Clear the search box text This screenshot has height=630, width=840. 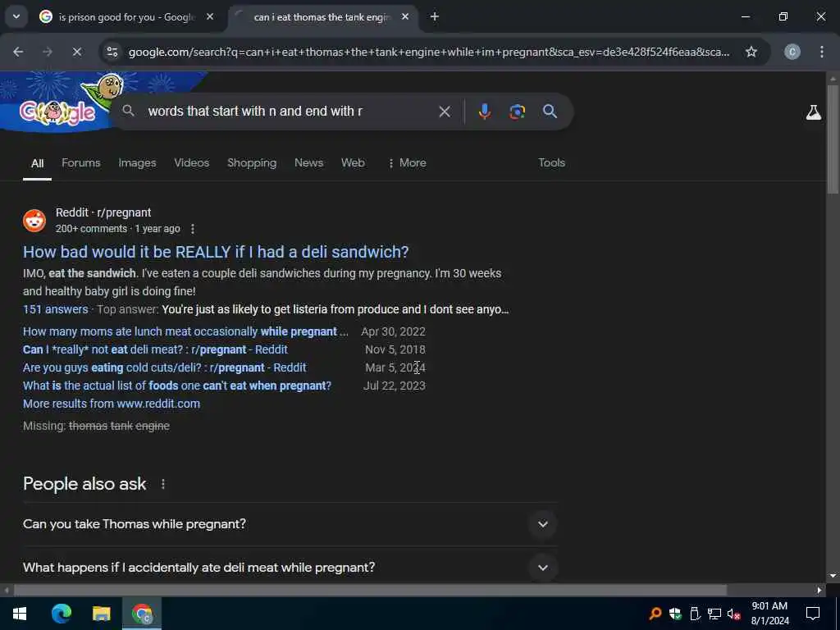click(445, 112)
